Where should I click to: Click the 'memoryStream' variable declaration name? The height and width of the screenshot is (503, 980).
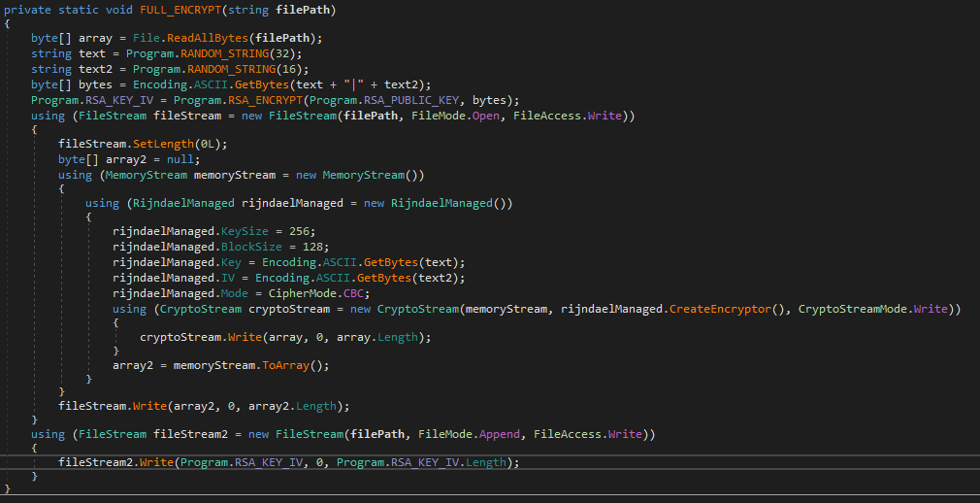(x=235, y=175)
